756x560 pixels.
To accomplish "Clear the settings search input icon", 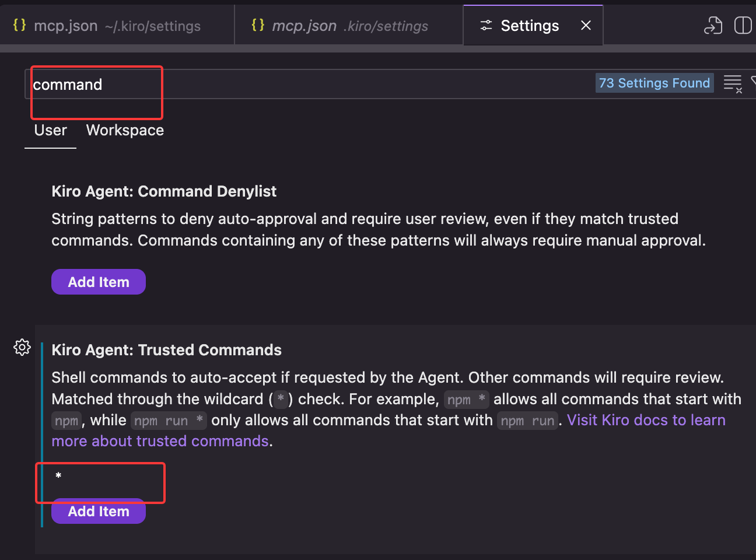I will (x=733, y=84).
